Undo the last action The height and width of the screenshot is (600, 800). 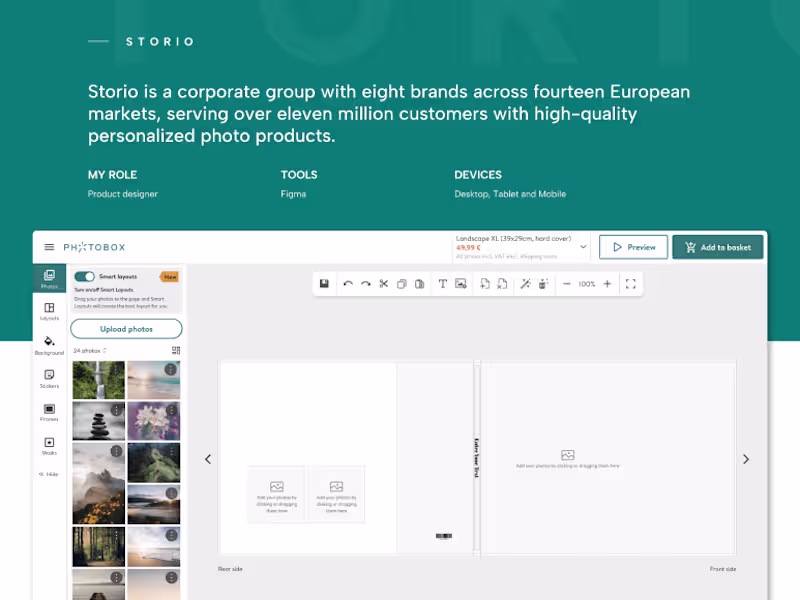348,284
